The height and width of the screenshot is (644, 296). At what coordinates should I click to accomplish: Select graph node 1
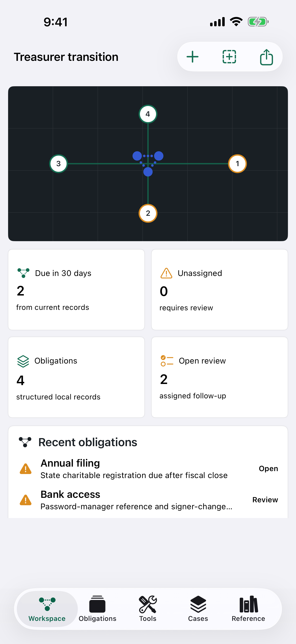237,163
